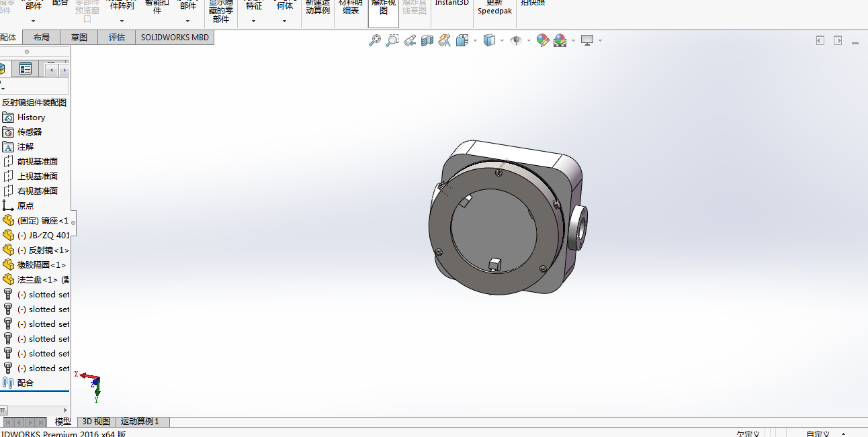Open the Edit Appearance color ball
The height and width of the screenshot is (437, 868).
pyautogui.click(x=543, y=40)
